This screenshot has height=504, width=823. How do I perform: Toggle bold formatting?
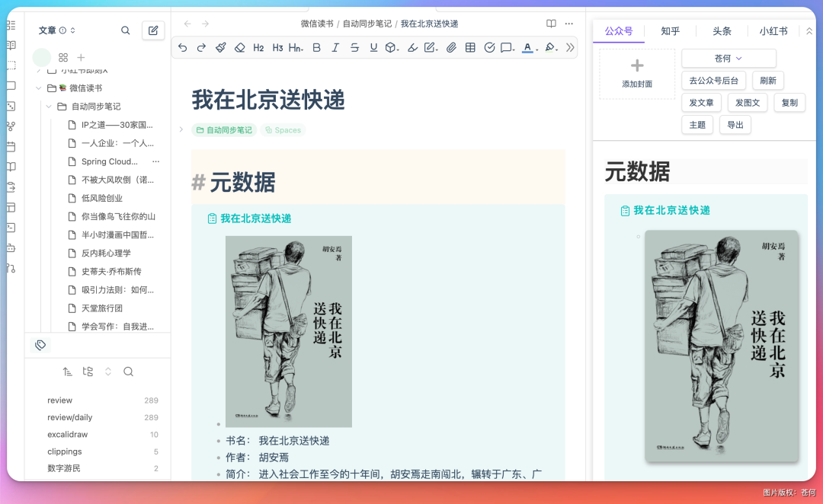coord(316,47)
